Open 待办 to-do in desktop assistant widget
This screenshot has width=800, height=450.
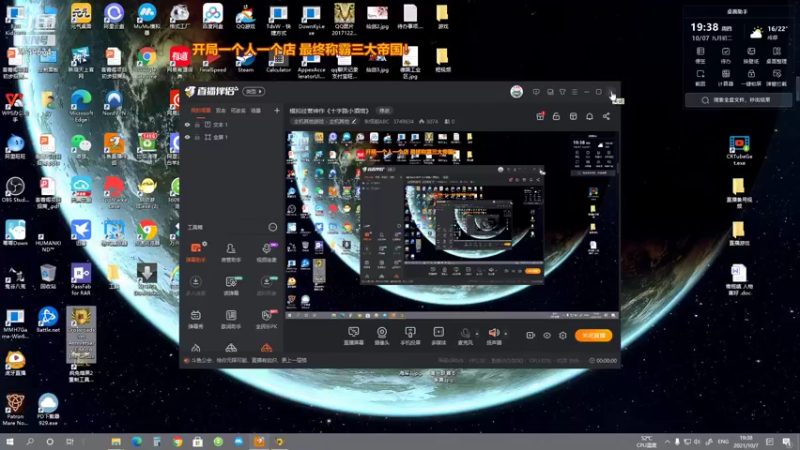[726, 55]
